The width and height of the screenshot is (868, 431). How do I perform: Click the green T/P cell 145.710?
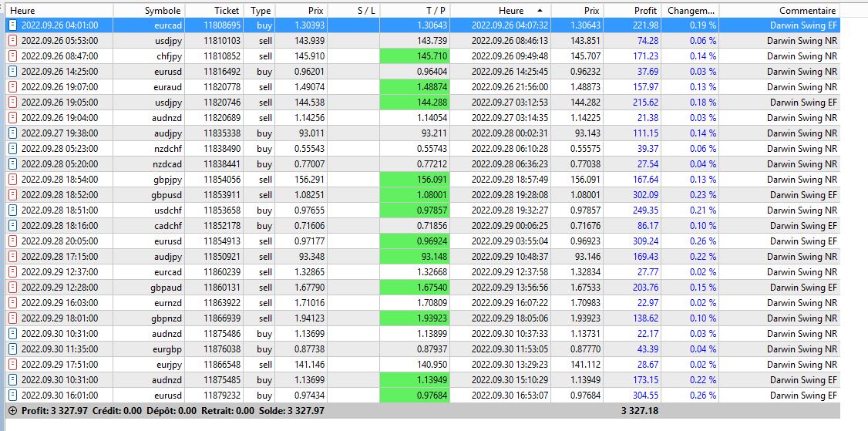[415, 56]
